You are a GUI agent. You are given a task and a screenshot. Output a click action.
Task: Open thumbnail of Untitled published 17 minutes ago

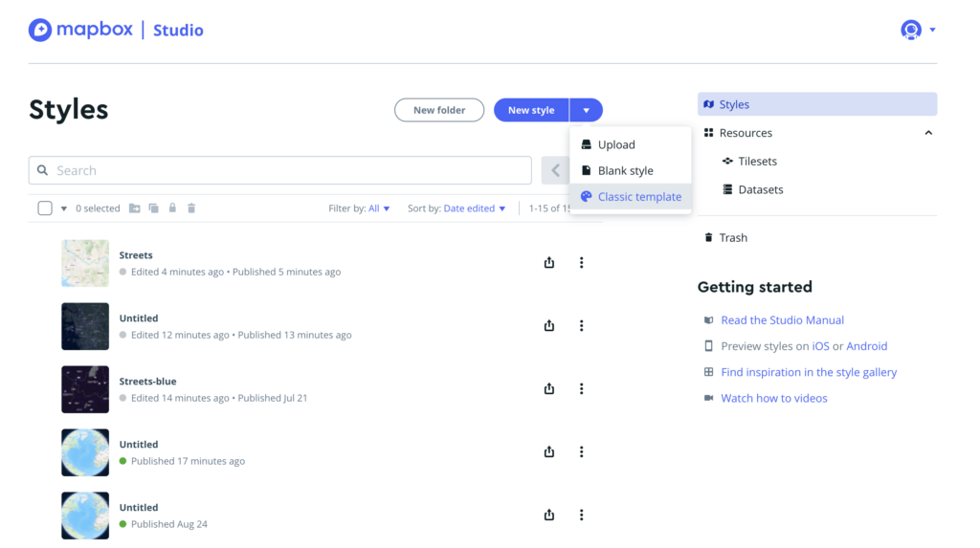[x=85, y=452]
